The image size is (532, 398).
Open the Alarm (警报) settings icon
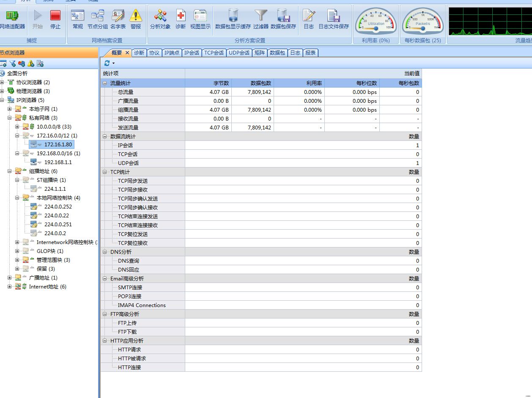click(136, 19)
